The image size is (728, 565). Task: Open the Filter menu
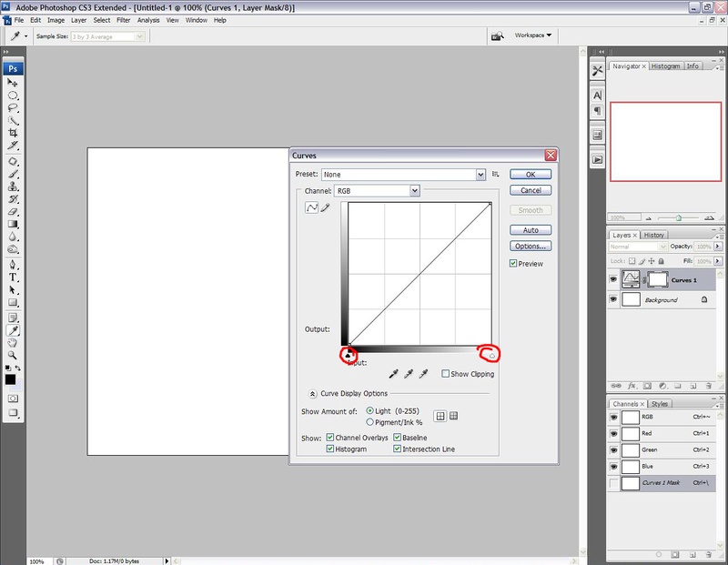124,20
